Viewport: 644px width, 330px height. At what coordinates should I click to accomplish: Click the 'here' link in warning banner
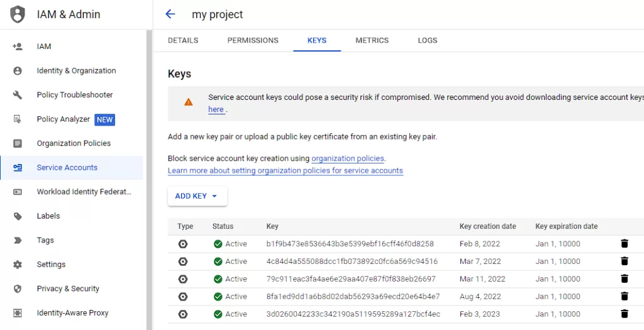tap(216, 109)
